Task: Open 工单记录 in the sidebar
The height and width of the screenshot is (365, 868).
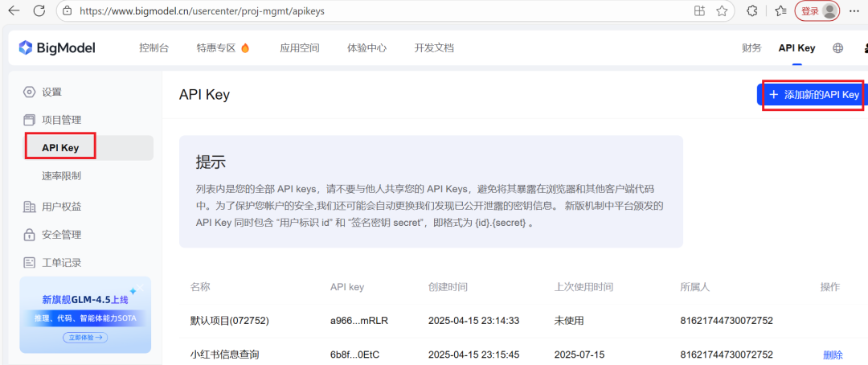Action: click(61, 263)
